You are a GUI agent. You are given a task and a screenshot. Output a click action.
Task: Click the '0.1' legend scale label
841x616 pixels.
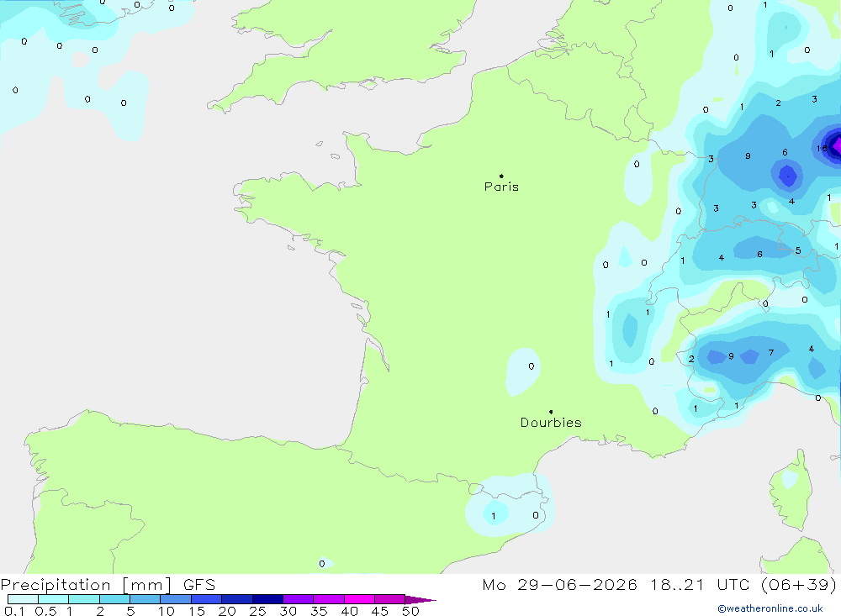(x=14, y=611)
